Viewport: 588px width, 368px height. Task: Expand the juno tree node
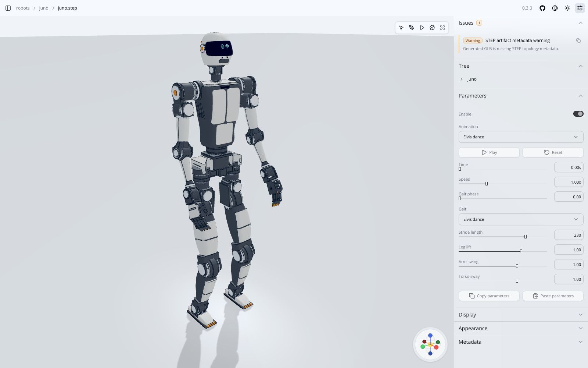pyautogui.click(x=462, y=79)
